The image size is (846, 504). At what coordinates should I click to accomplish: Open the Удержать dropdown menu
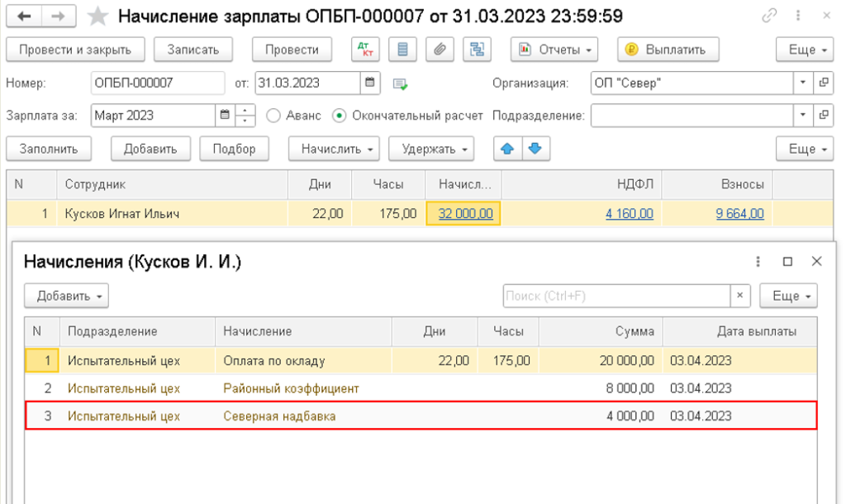(431, 149)
